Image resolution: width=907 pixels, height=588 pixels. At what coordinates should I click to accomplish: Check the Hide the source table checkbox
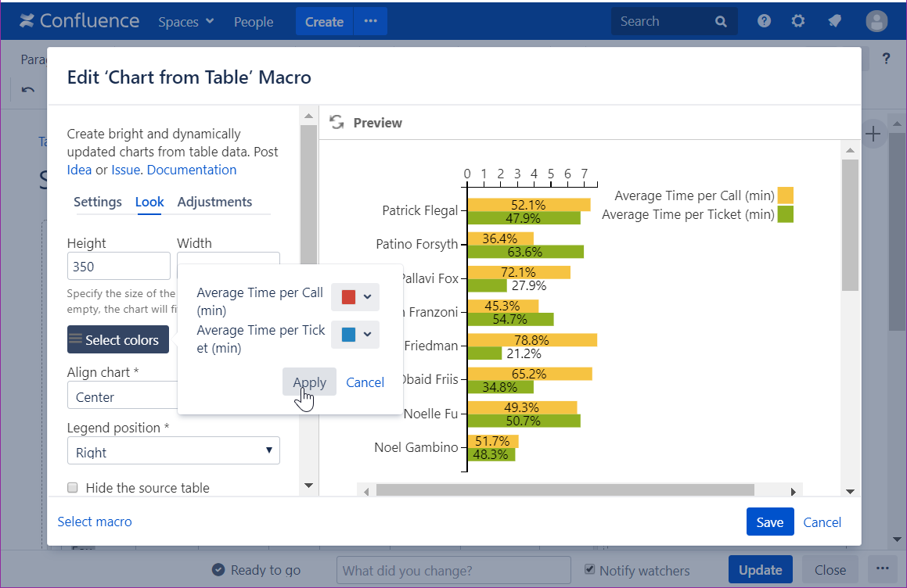click(73, 488)
